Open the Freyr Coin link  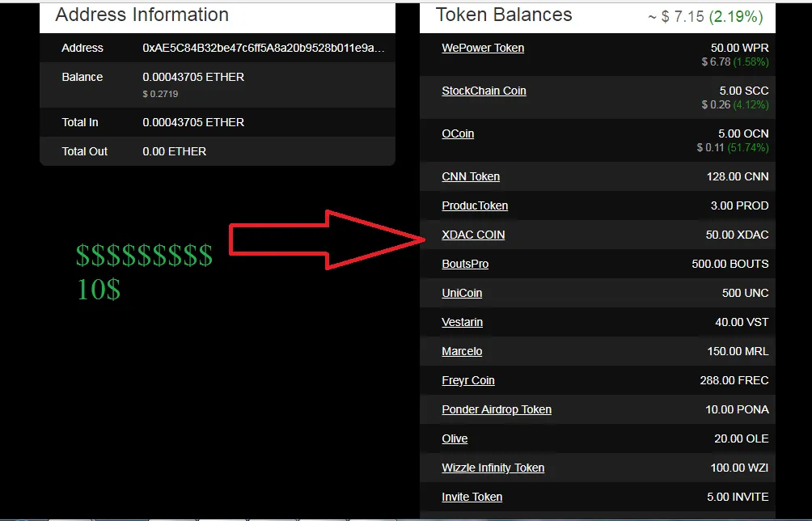(468, 380)
